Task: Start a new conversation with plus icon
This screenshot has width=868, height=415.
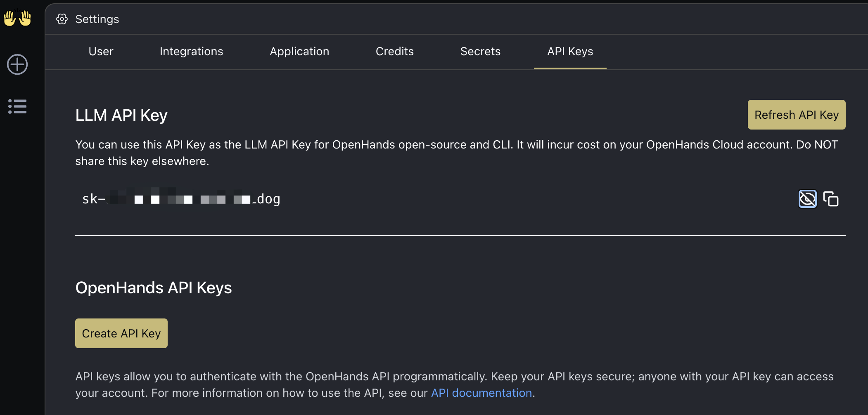Action: [17, 64]
